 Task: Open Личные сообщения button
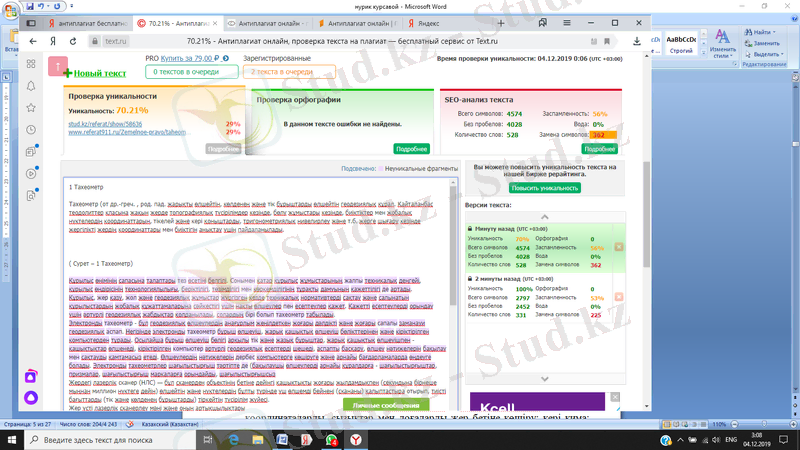386,405
